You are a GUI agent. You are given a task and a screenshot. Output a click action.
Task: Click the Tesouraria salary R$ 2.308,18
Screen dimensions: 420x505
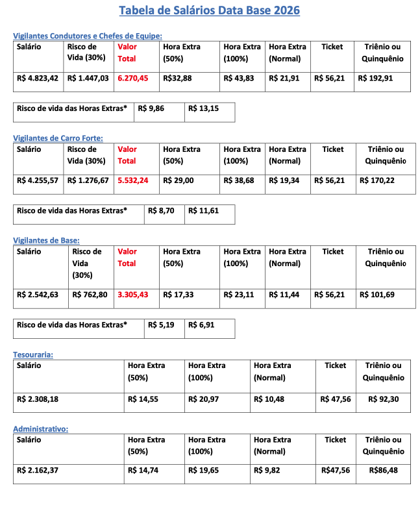[38, 399]
